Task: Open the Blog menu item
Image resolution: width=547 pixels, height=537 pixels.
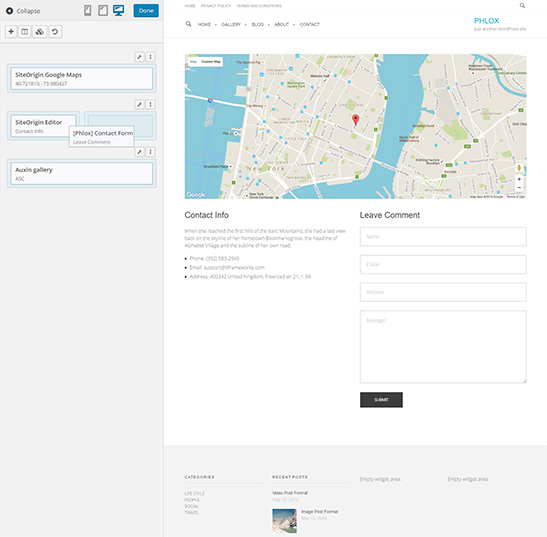Action: tap(258, 24)
